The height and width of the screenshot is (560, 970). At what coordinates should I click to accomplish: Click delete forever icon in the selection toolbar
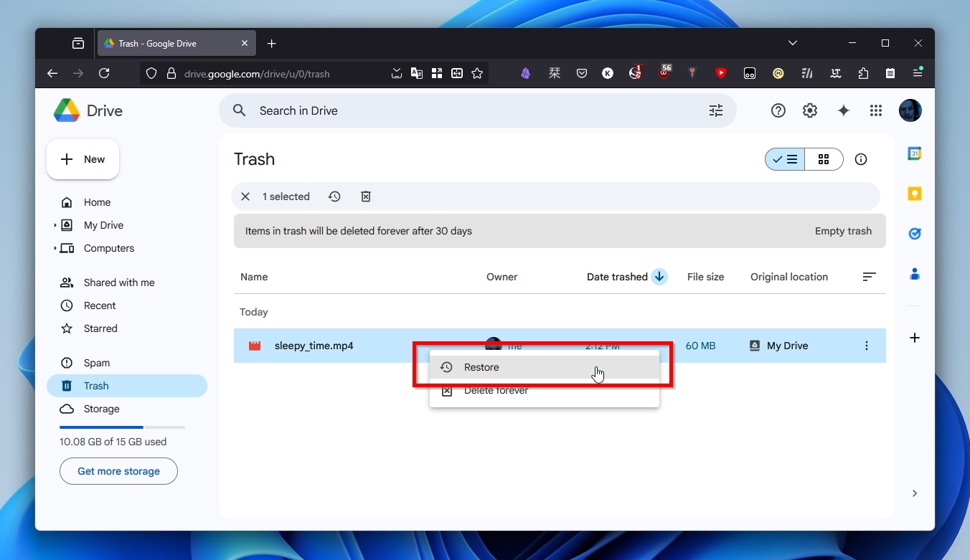[366, 196]
